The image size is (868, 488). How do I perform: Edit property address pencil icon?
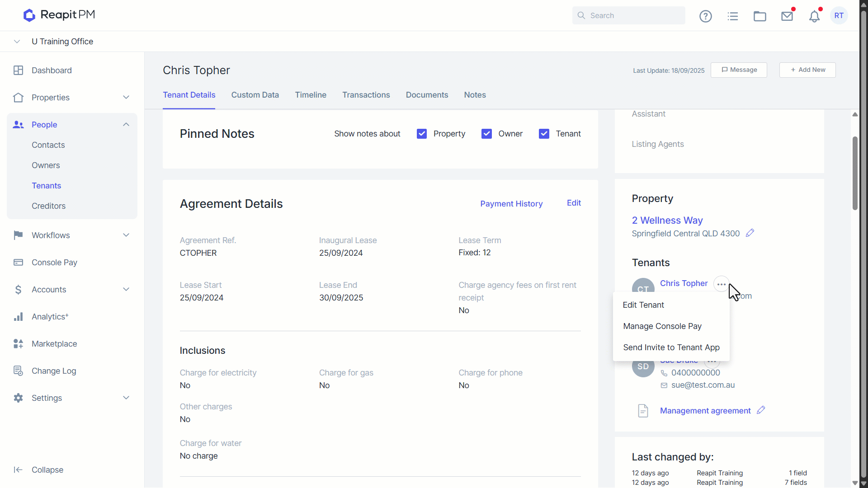pyautogui.click(x=750, y=233)
